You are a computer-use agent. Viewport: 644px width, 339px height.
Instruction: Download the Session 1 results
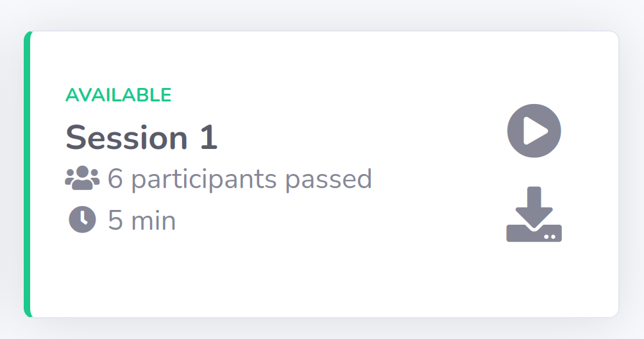[x=534, y=215]
